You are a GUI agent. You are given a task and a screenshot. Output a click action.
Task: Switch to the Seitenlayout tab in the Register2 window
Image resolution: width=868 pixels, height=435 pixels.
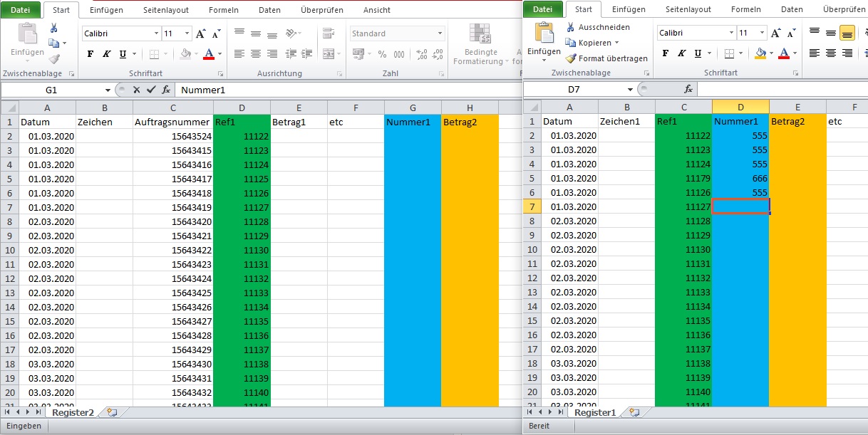pos(166,10)
